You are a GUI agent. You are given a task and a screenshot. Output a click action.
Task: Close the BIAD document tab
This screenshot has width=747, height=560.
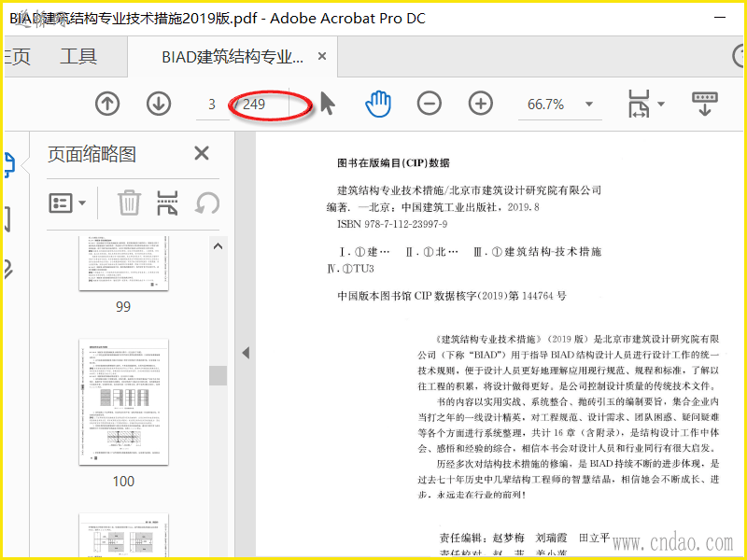click(322, 56)
